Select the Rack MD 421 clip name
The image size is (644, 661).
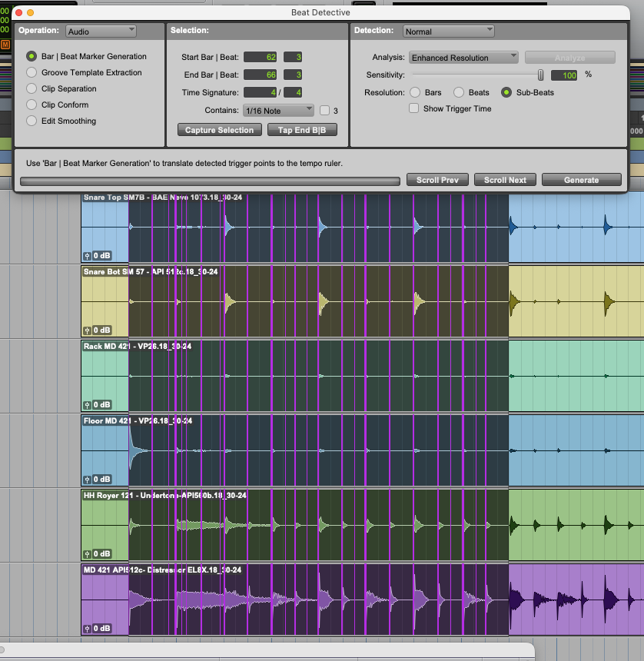pos(138,347)
